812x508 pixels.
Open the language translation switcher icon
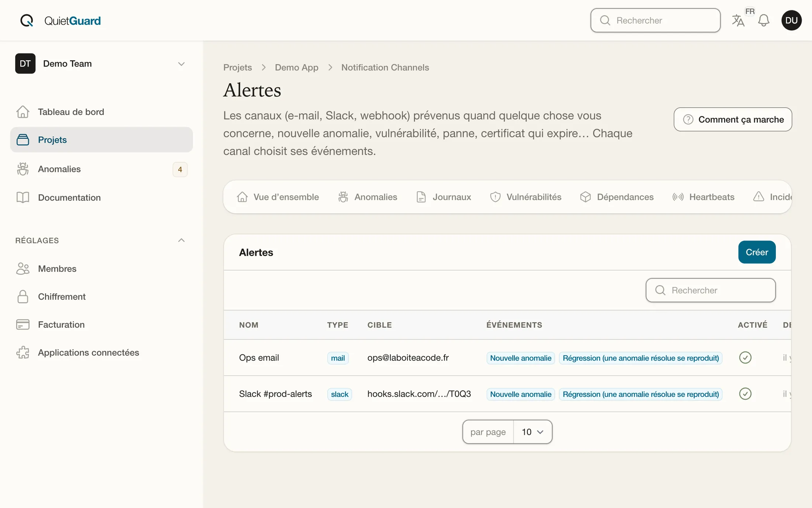click(x=738, y=20)
